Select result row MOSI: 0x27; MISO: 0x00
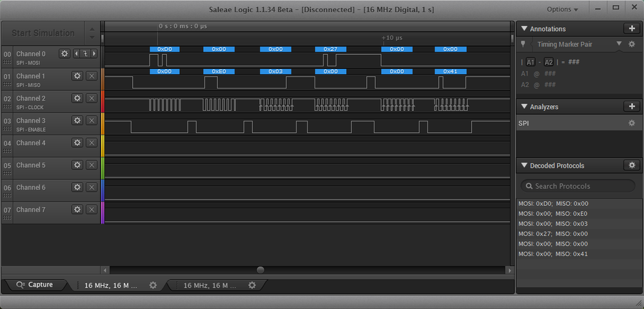Screen dimensions: 644x309 pyautogui.click(x=579, y=234)
